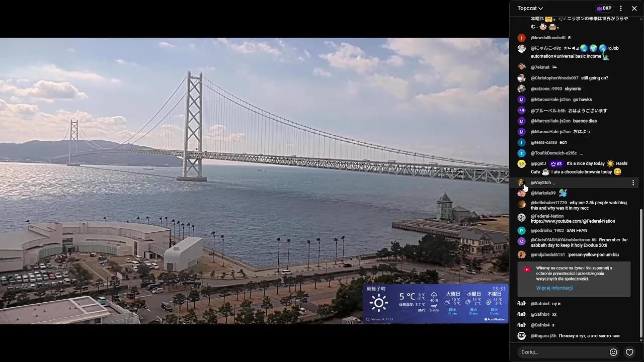Click username @ratzone.-9993

pyautogui.click(x=546, y=89)
